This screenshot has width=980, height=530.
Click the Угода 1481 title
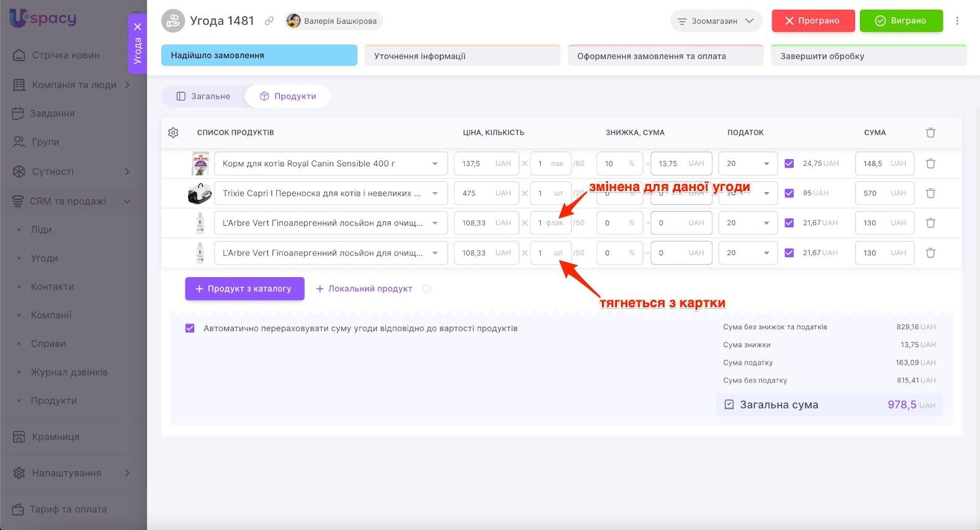click(222, 21)
